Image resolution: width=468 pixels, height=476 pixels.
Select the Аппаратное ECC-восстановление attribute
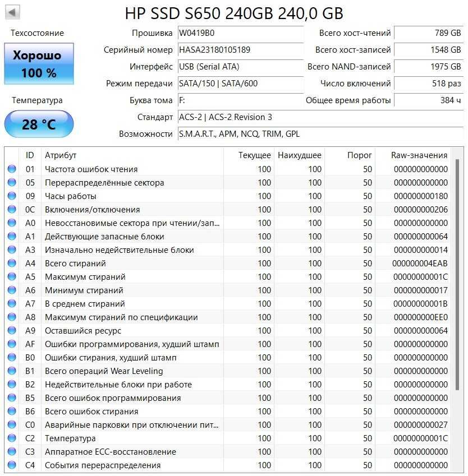pyautogui.click(x=228, y=452)
